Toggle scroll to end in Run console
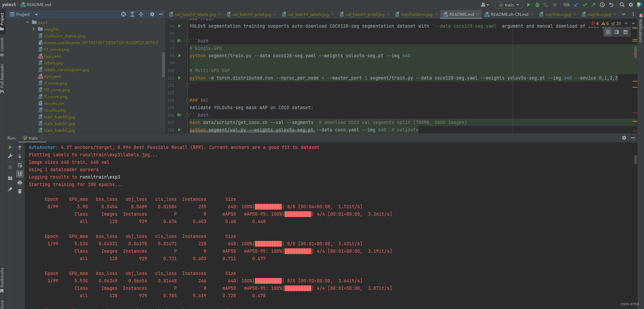 (20, 174)
